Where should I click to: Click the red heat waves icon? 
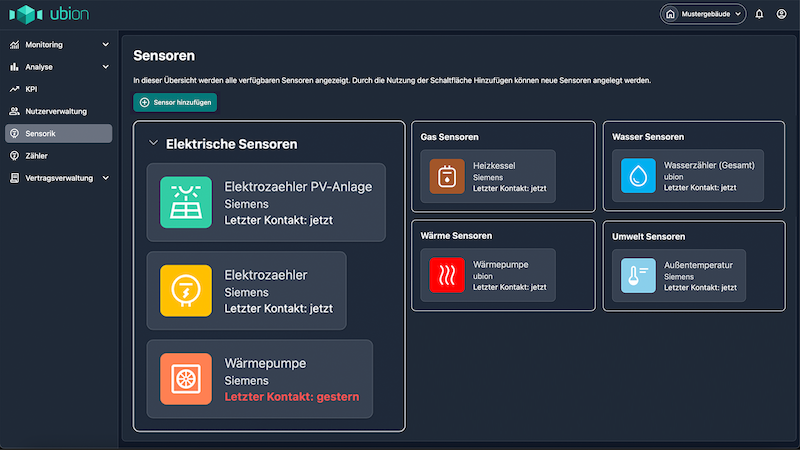446,275
